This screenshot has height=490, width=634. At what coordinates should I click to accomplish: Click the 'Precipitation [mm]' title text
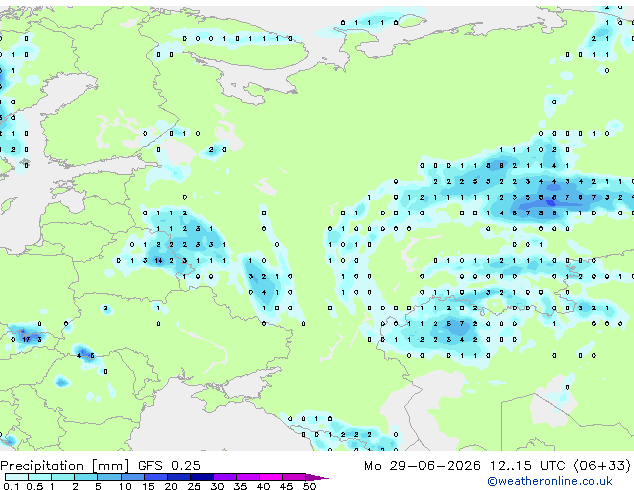65,466
